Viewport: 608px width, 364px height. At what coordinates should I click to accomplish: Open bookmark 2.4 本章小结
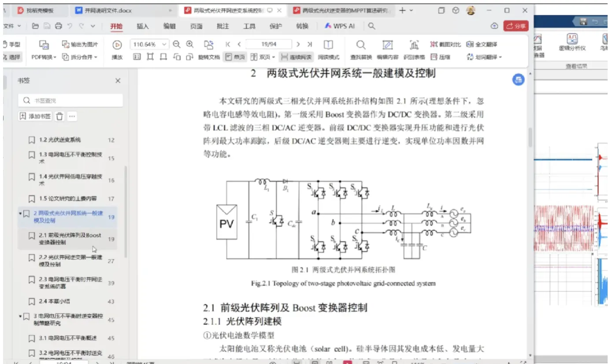point(68,301)
